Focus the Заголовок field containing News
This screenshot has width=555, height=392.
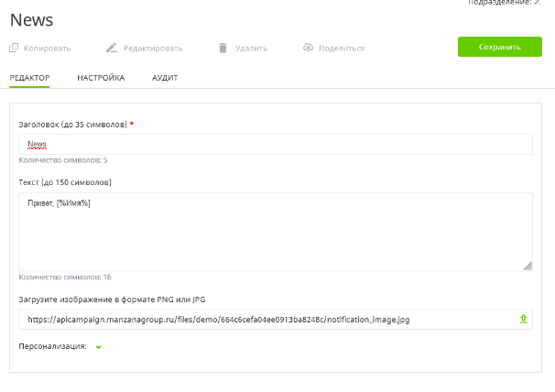(x=275, y=144)
